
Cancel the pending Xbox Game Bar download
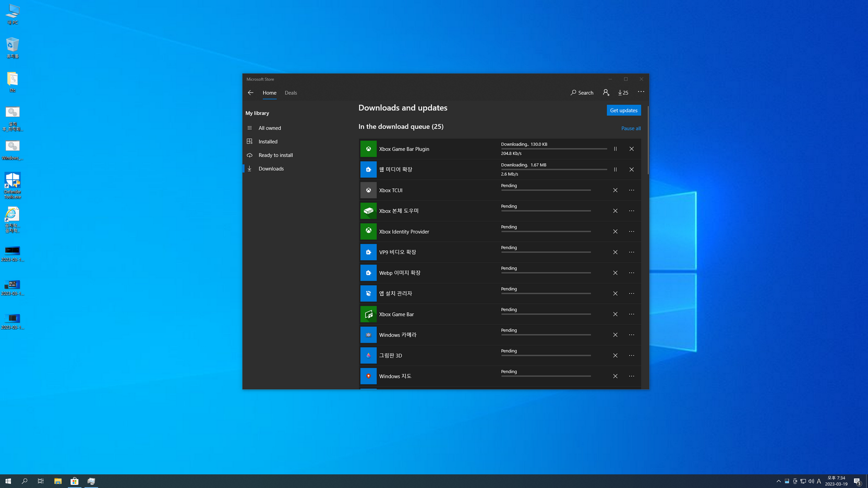point(616,314)
